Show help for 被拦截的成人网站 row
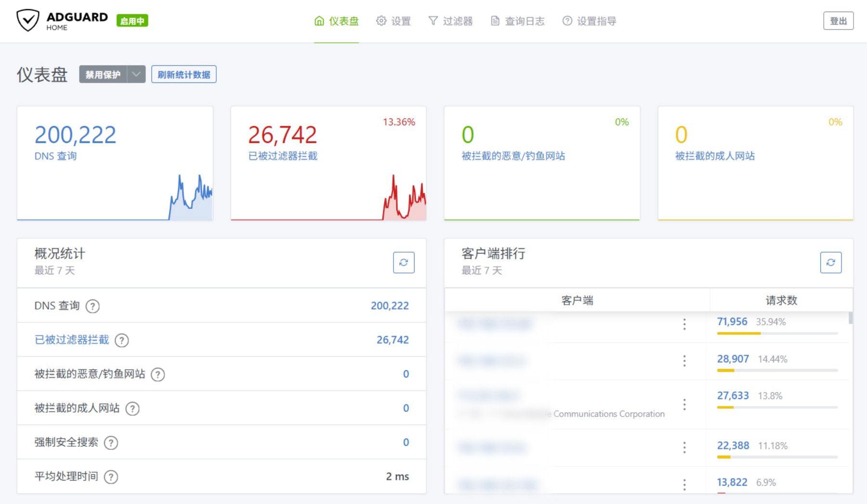 pos(132,409)
